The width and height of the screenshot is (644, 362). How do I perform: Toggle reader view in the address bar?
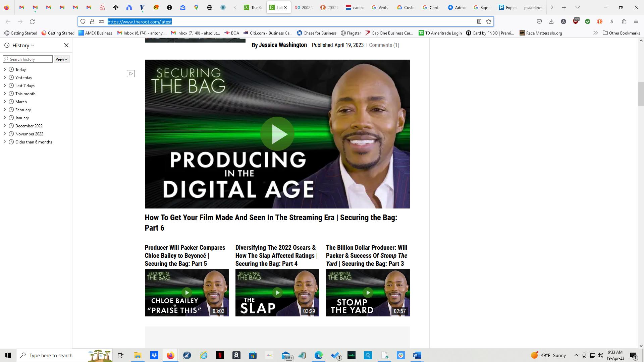point(479,21)
